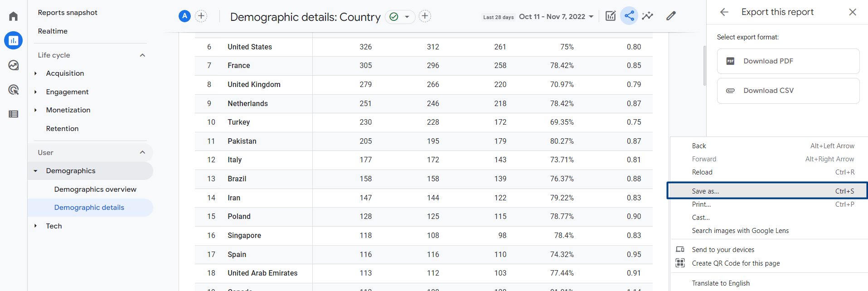Choose Print... in the context menu
Viewport: 868px width, 291px height.
click(767, 204)
